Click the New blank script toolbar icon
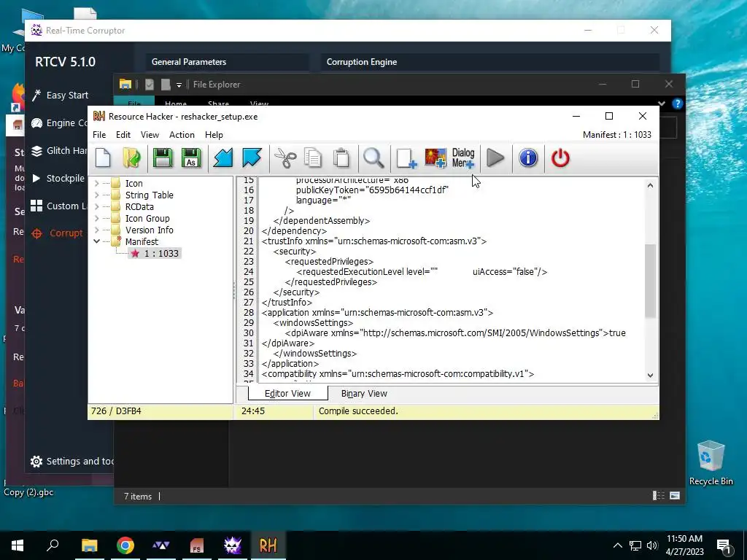This screenshot has width=747, height=560. 103,158
